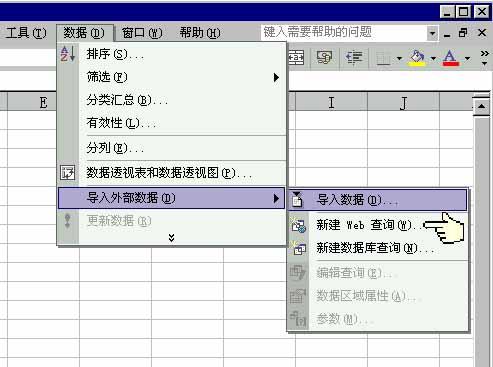Choose 新建 Web 查询(W)... entry

(x=378, y=225)
